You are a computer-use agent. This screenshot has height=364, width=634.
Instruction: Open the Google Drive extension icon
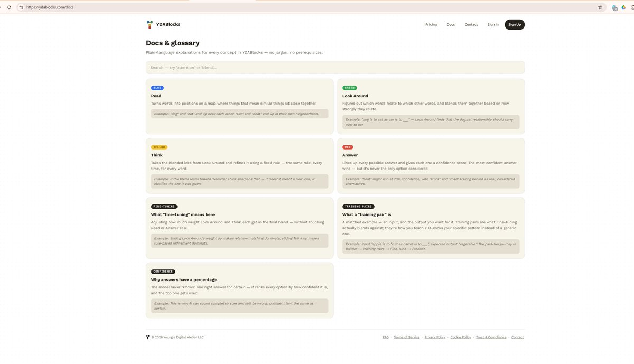(623, 7)
